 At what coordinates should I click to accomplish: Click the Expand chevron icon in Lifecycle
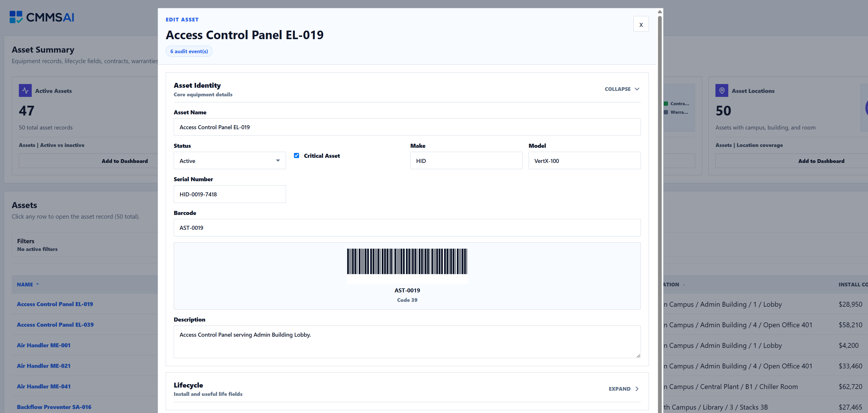click(x=637, y=389)
